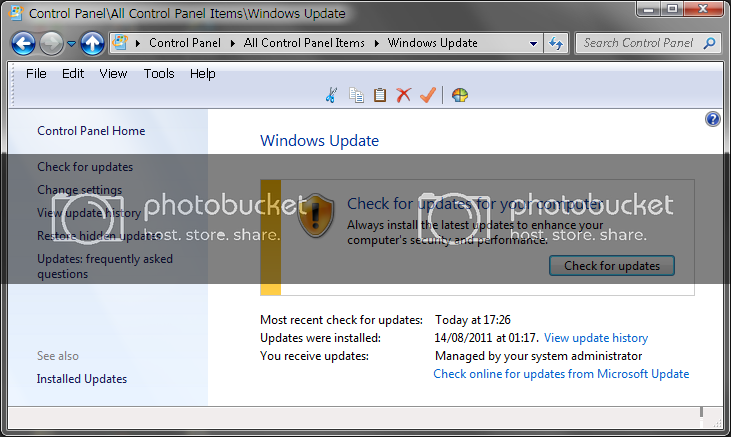Click the yellow warning shield icon
The height and width of the screenshot is (437, 731).
tap(316, 215)
